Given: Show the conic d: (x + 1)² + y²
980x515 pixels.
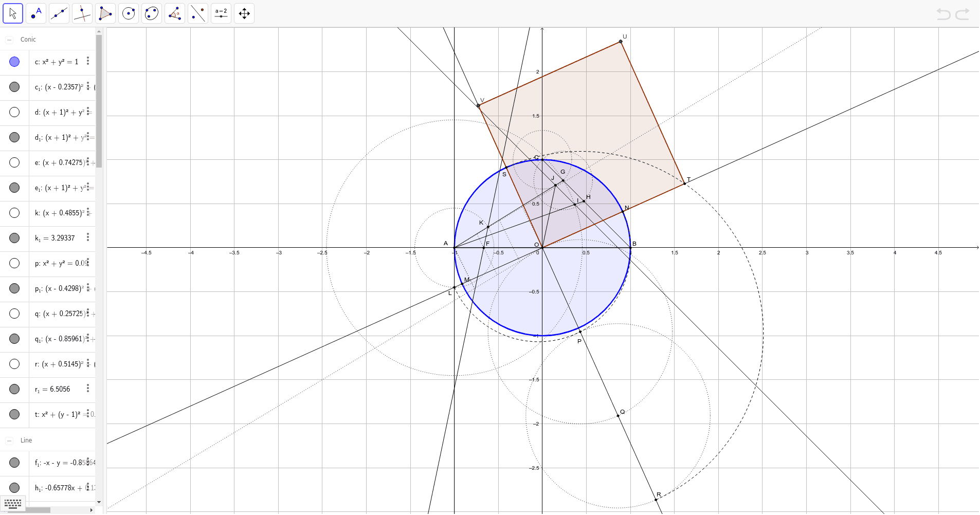Looking at the screenshot, I should (x=14, y=112).
